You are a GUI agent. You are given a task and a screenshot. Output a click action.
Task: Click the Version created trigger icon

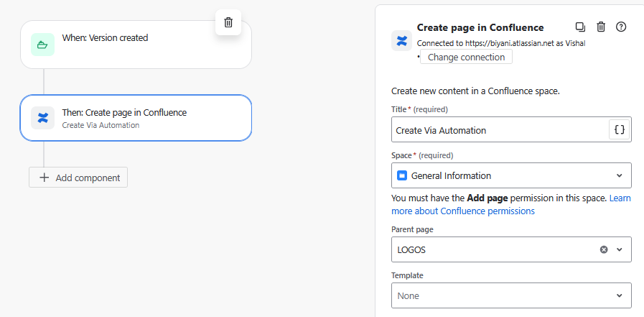(43, 45)
